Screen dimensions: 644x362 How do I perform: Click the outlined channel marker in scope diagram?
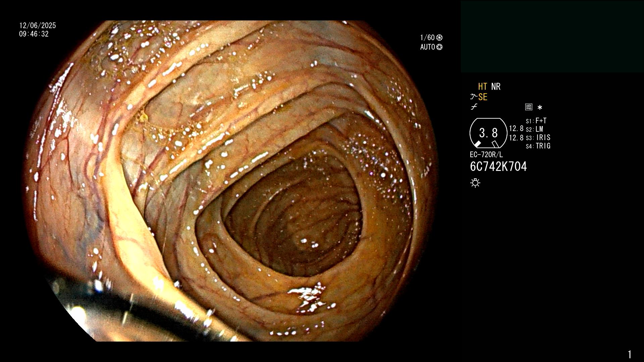click(x=495, y=144)
